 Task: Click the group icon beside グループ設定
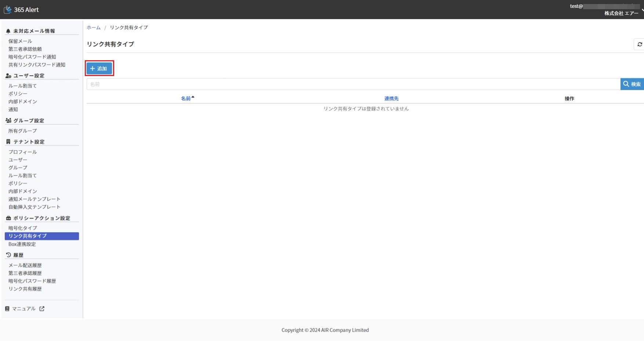click(8, 120)
